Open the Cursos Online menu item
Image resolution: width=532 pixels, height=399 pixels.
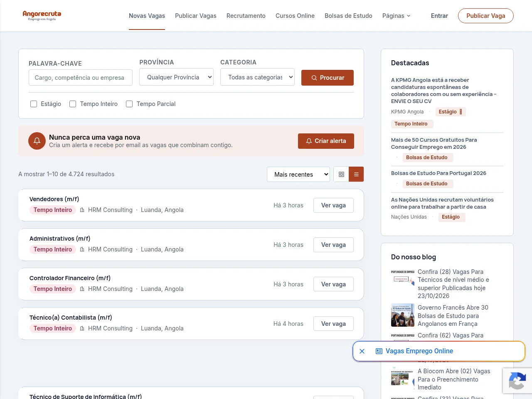295,16
